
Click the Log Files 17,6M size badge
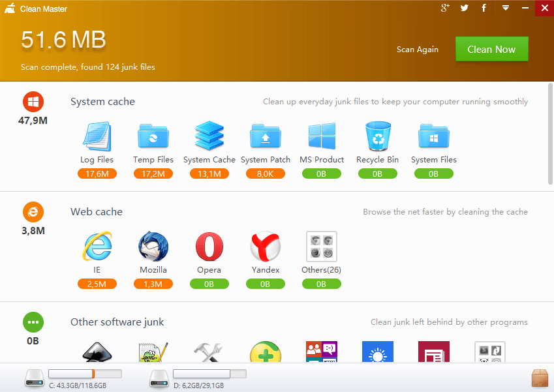97,173
